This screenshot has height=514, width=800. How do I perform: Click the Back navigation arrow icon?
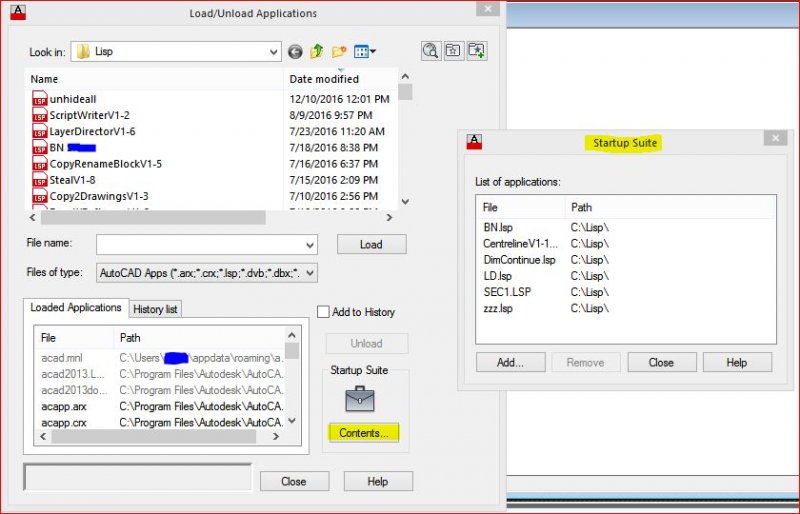[295, 52]
